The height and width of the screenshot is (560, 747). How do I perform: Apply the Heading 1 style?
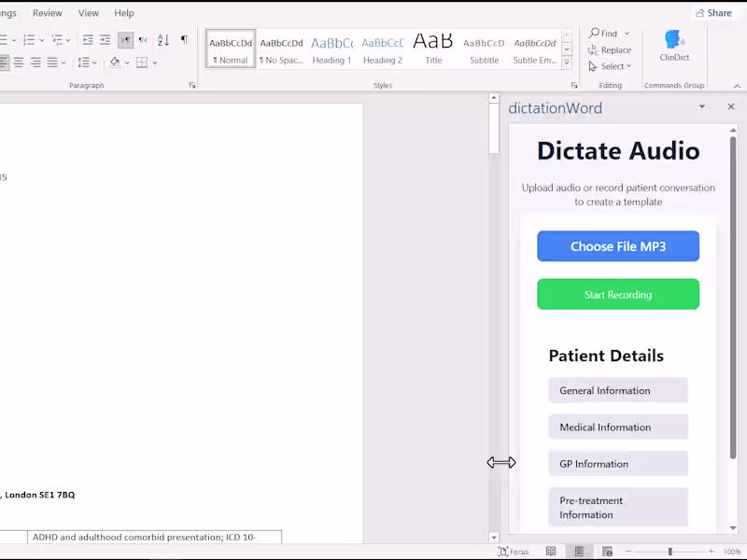pos(332,49)
